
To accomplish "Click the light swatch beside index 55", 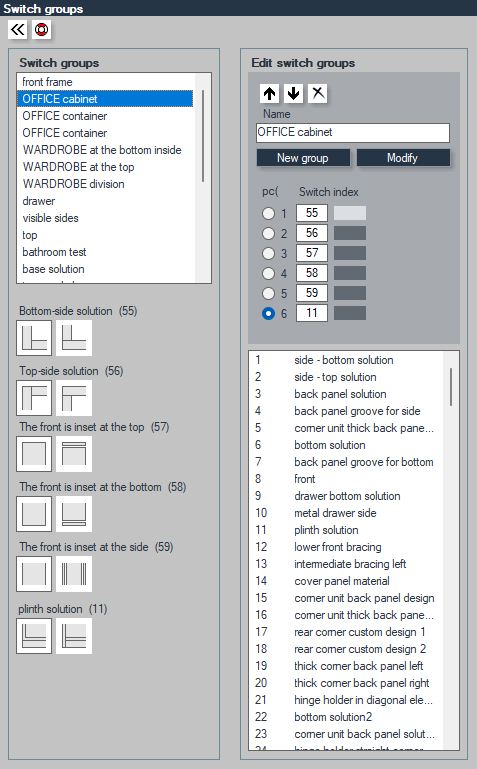I will point(350,213).
